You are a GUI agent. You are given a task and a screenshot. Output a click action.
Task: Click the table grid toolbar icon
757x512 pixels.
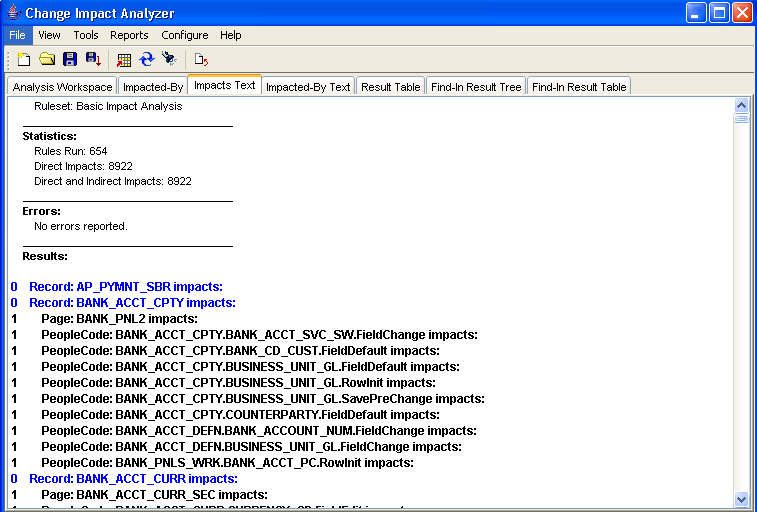click(x=124, y=60)
